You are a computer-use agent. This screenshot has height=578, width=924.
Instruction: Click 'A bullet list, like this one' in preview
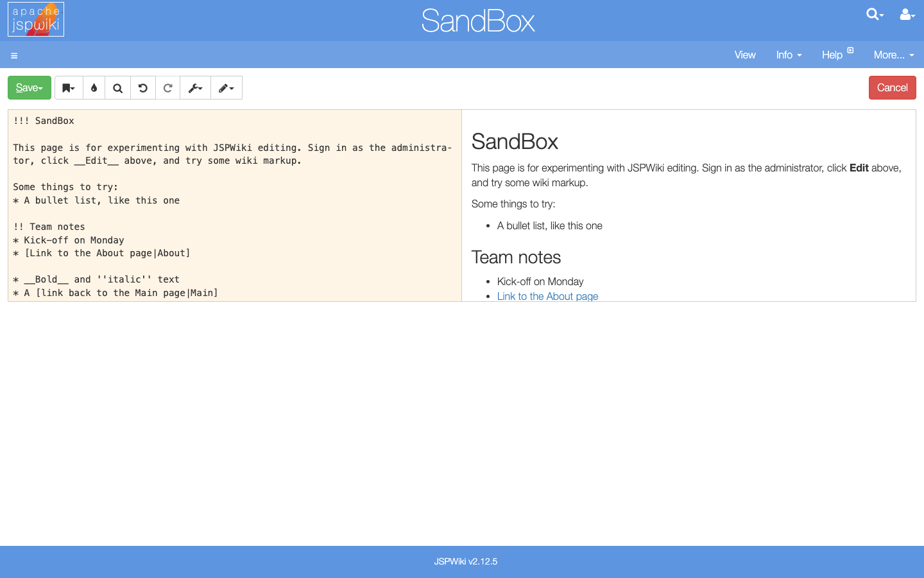(550, 225)
